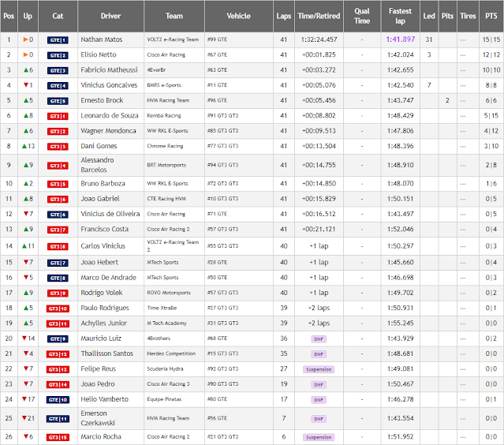Image resolution: width=504 pixels, height=445 pixels.
Task: Click team Equipe Piratas
Action: tap(164, 399)
